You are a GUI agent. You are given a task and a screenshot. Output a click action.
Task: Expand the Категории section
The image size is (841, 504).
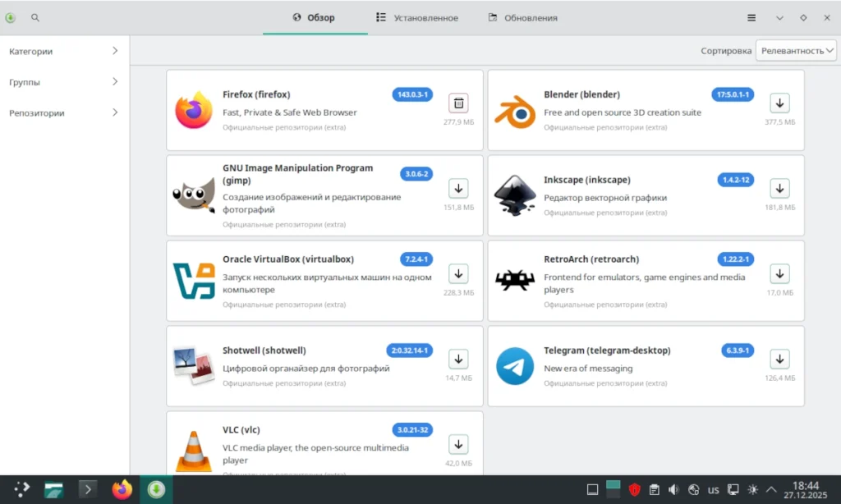pos(64,51)
